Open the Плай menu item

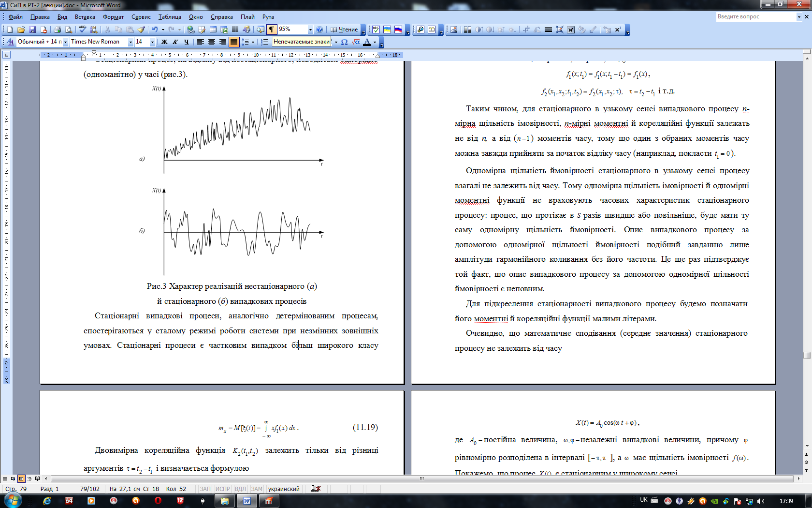click(x=247, y=17)
